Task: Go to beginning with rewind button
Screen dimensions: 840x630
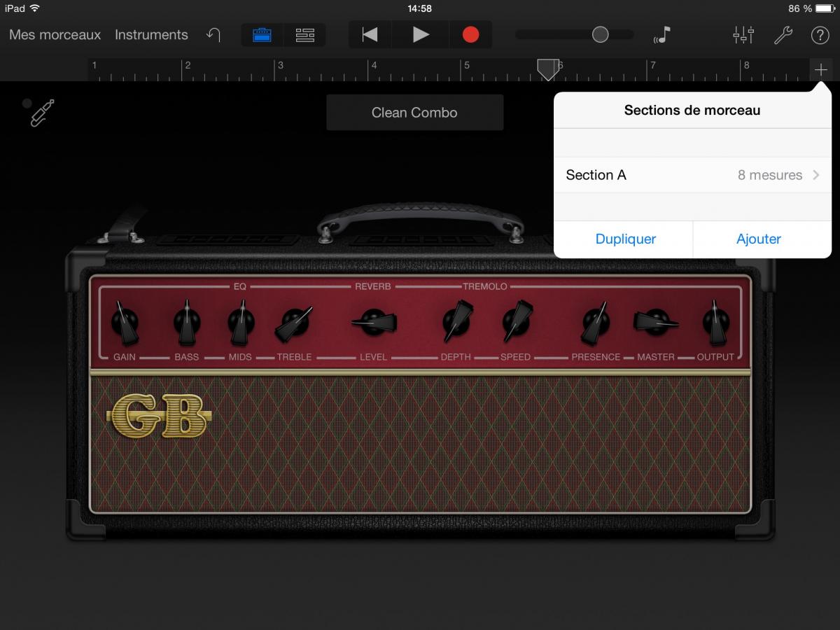Action: coord(370,34)
